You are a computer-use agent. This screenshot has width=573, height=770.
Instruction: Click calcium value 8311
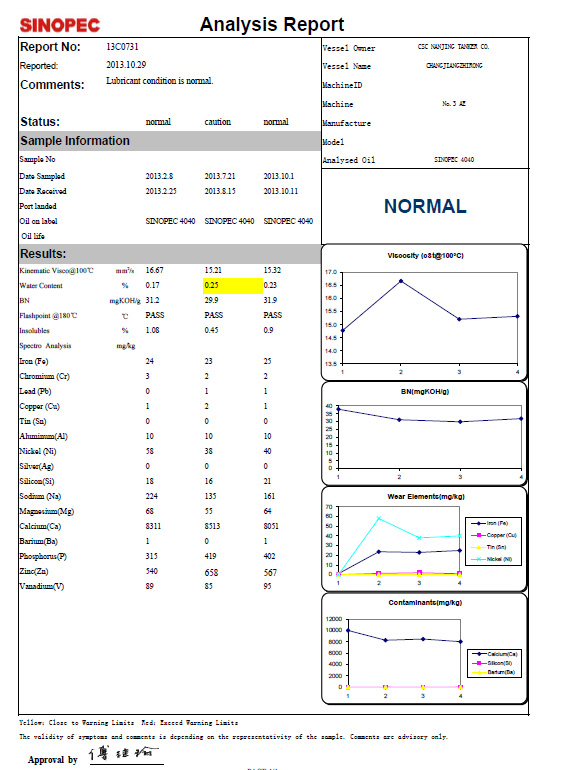tap(153, 526)
